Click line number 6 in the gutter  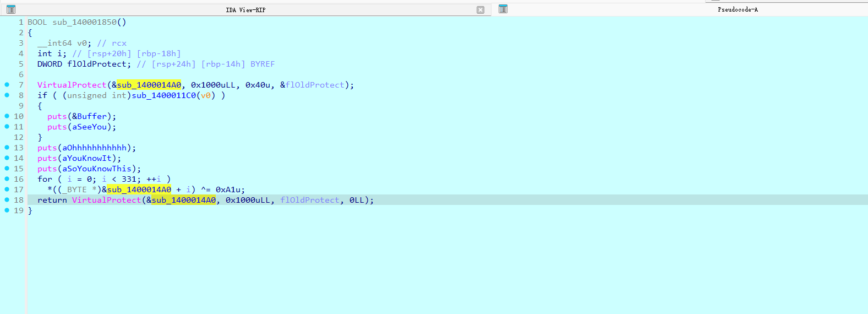click(x=21, y=74)
